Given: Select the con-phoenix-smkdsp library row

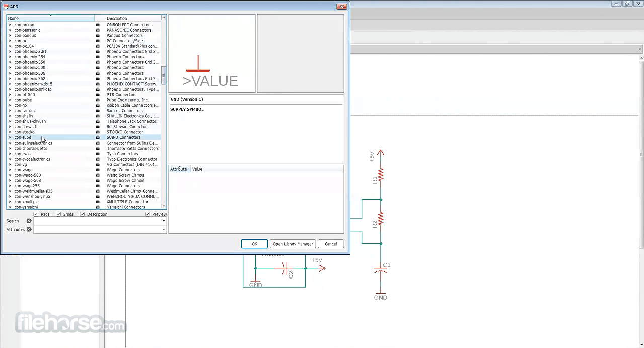Looking at the screenshot, I should [84, 89].
